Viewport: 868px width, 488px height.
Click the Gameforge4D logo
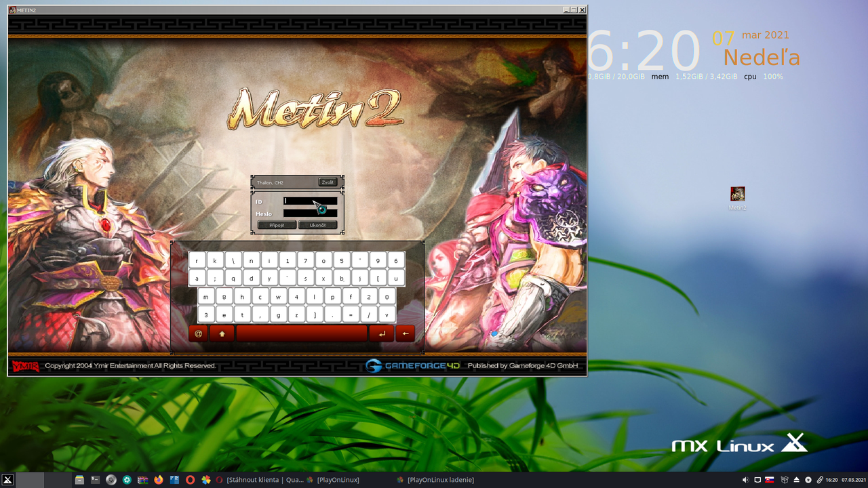pyautogui.click(x=412, y=366)
